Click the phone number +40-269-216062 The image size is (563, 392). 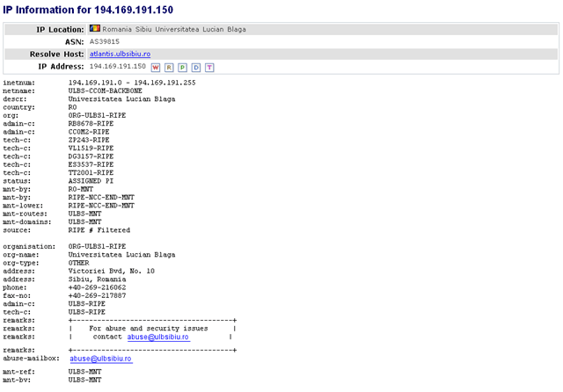pos(97,287)
